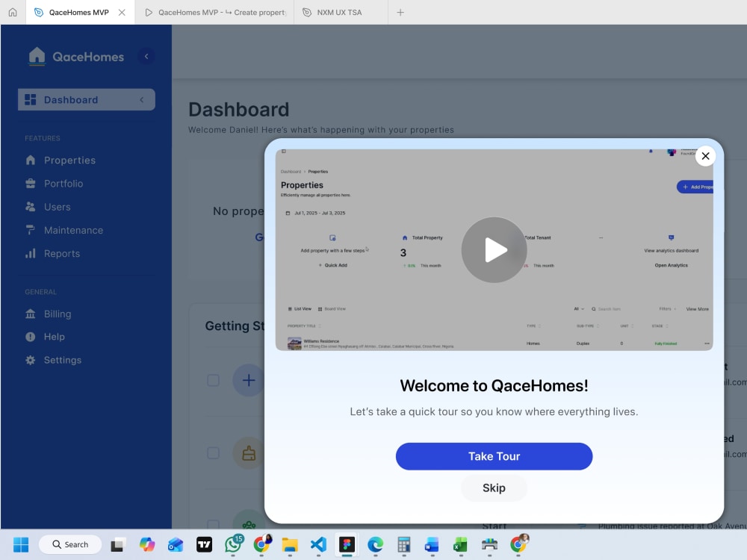This screenshot has width=747, height=560.
Task: Open File Explorer from taskbar
Action: (290, 544)
